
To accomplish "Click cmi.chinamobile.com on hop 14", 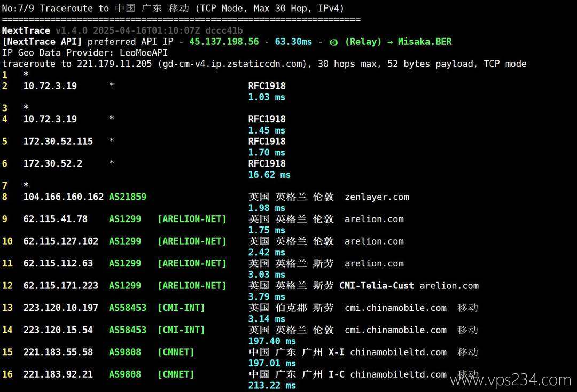I will coord(395,330).
